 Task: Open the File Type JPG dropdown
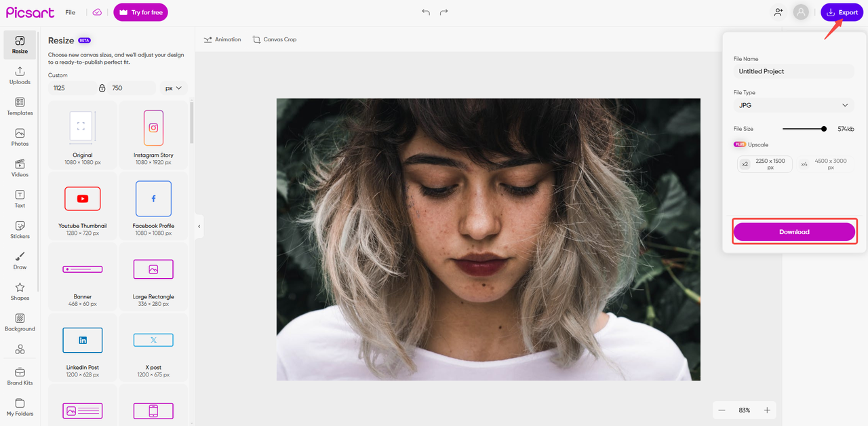point(793,105)
